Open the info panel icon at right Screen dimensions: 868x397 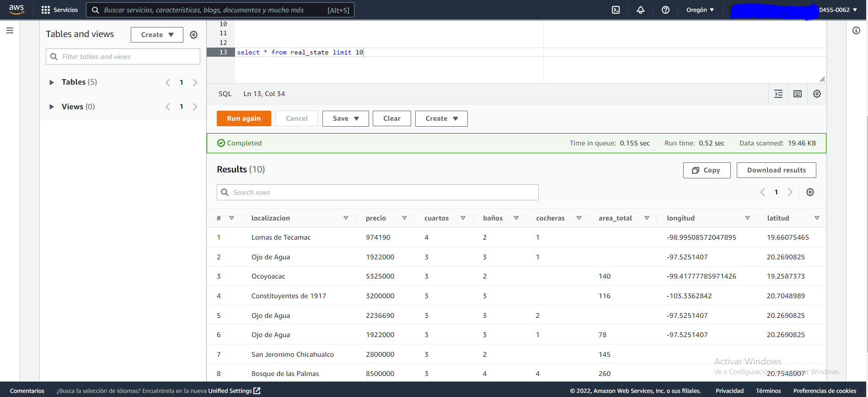pyautogui.click(x=856, y=31)
